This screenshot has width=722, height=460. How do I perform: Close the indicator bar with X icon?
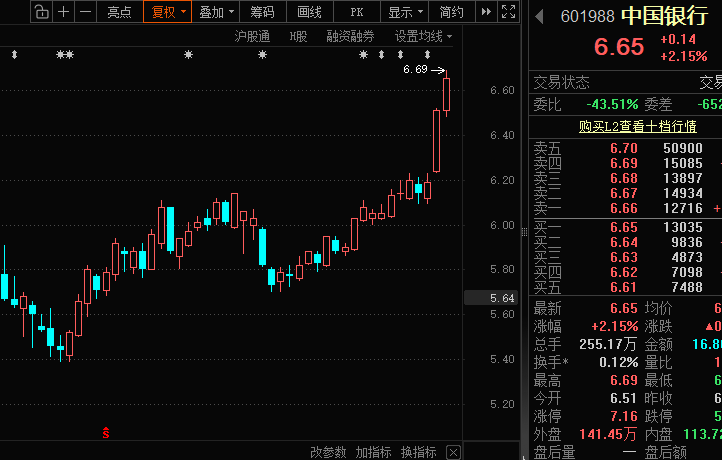(x=454, y=452)
